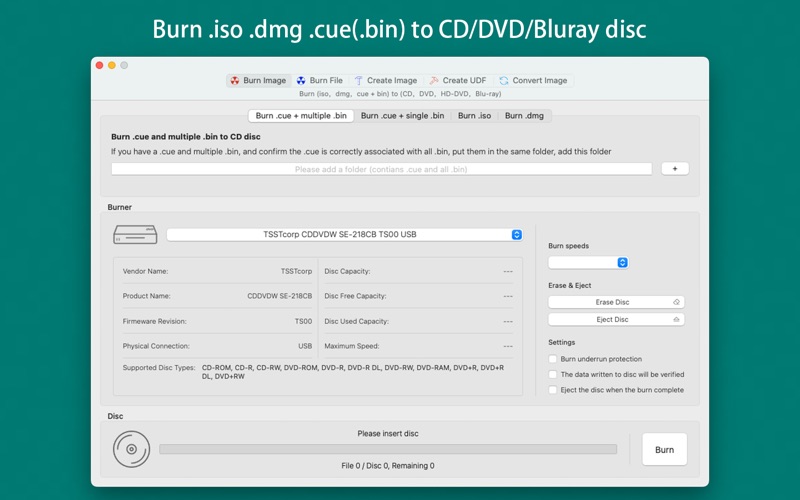The height and width of the screenshot is (500, 800).
Task: Click the Burner section label
Action: 119,207
